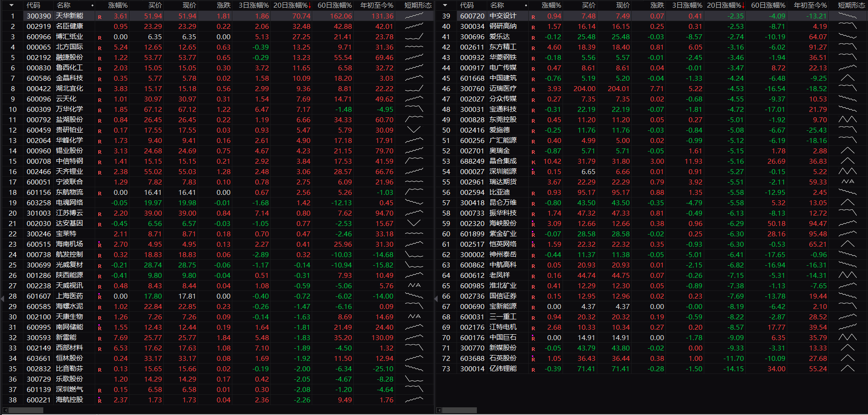868x415 pixels.
Task: Click the short-term trend sparkline for 博汇纸业
Action: click(414, 37)
